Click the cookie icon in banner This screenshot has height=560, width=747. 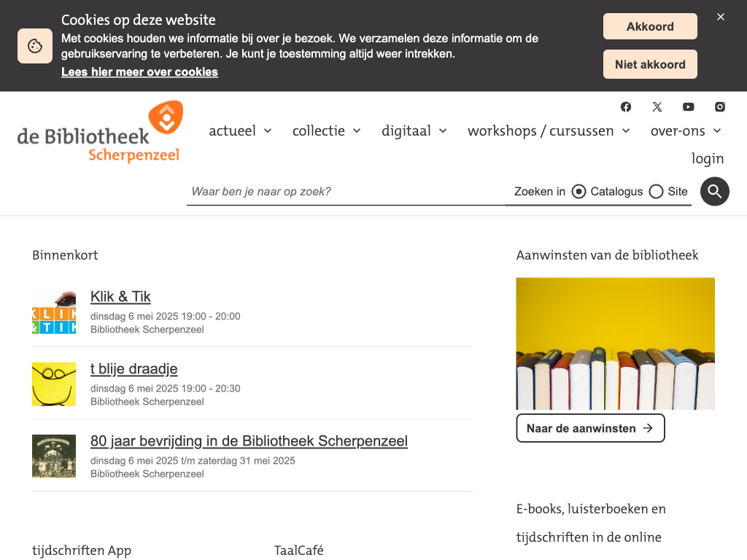click(x=35, y=46)
